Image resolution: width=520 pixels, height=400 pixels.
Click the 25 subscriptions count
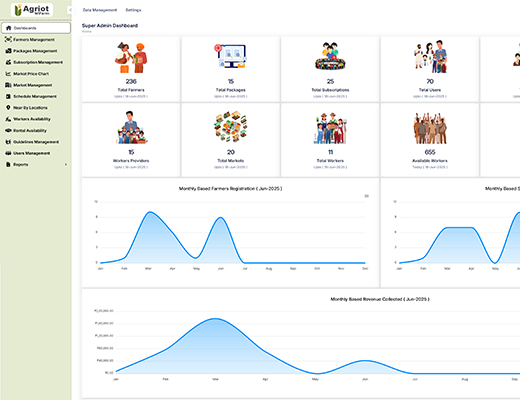(330, 81)
